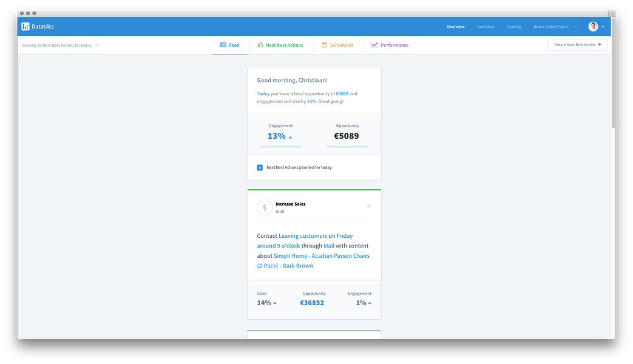Viewport: 633px width, 364px height.
Task: Switch to the Next Best Actions tab
Action: (280, 45)
